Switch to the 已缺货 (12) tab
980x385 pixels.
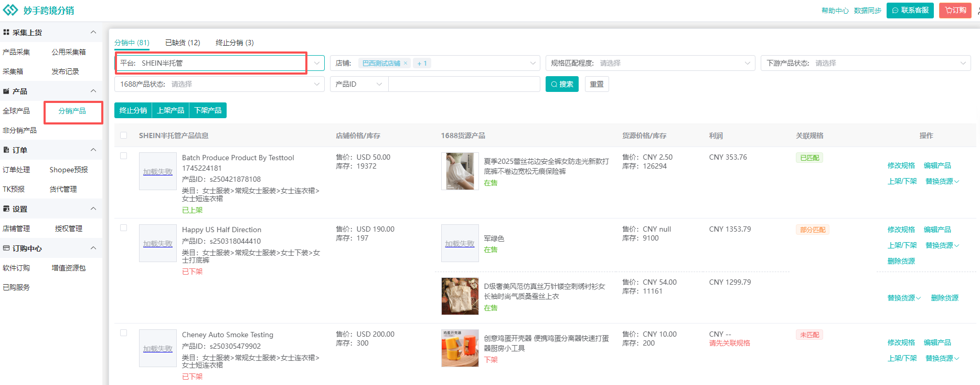click(183, 43)
